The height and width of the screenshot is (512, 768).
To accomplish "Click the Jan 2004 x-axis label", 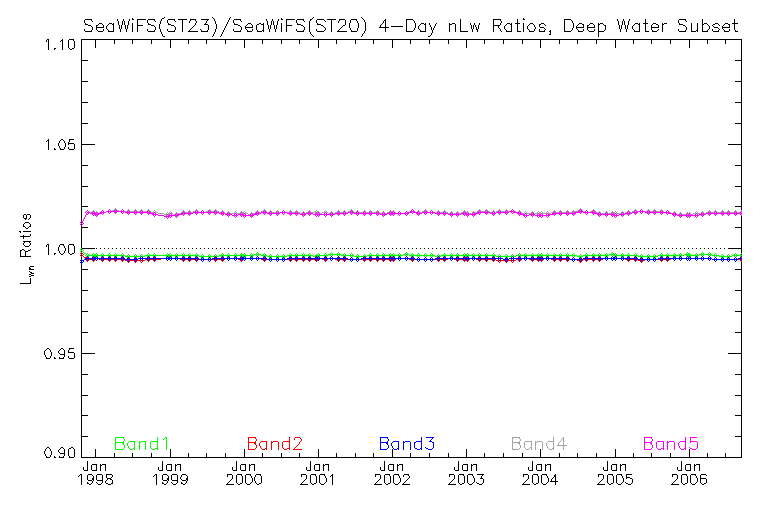I will tap(540, 473).
